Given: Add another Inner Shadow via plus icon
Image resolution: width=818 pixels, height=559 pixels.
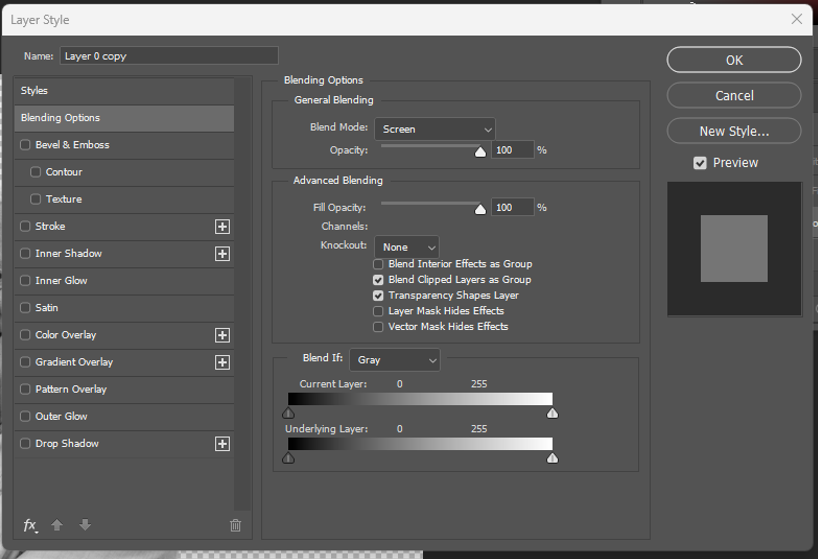Looking at the screenshot, I should click(x=222, y=254).
